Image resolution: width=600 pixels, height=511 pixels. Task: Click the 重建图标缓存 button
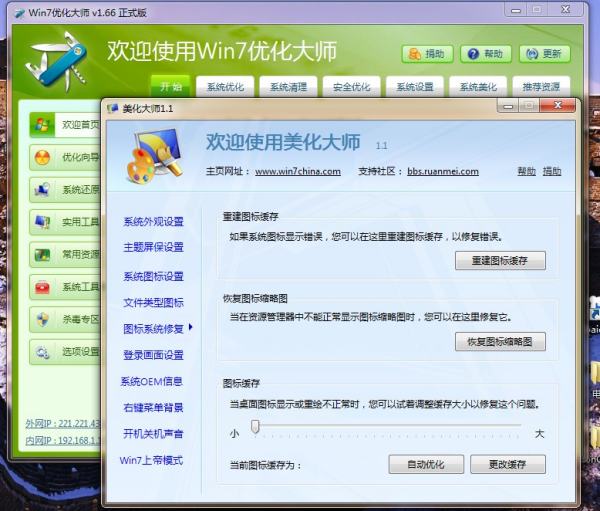coord(500,261)
